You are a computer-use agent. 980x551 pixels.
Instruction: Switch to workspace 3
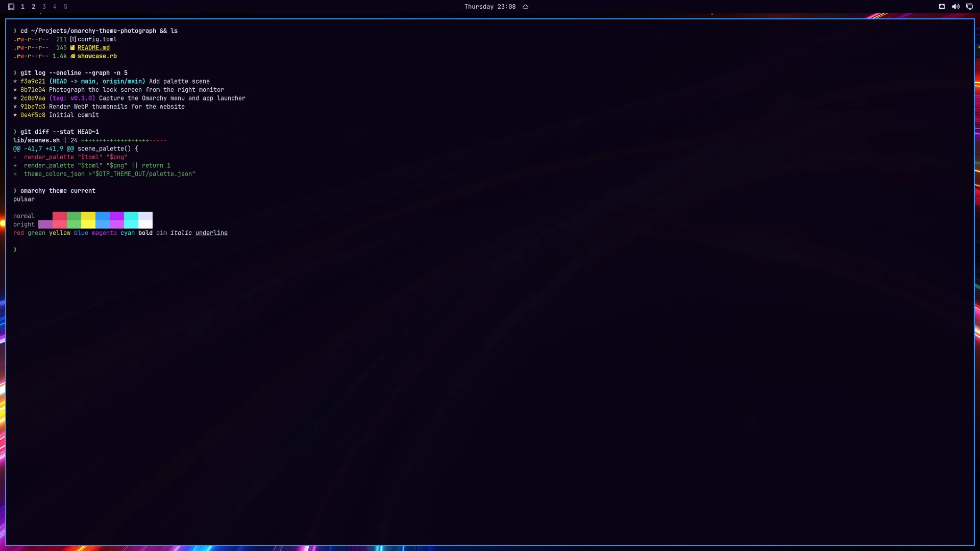[44, 7]
